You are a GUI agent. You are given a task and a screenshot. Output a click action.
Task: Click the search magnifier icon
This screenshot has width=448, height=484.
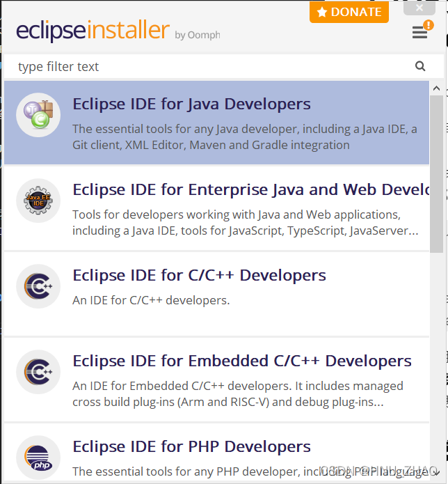click(420, 66)
